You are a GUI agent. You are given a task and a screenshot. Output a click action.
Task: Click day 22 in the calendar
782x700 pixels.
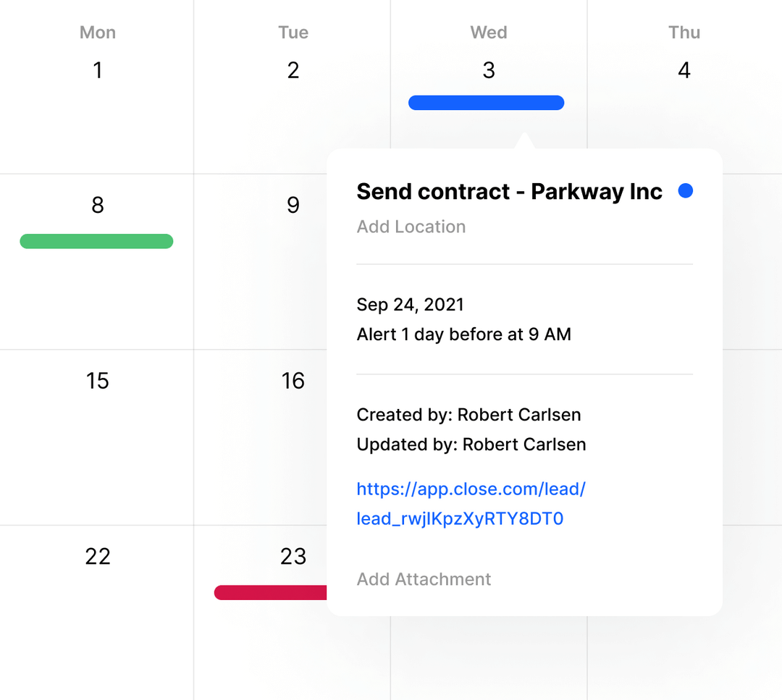(x=98, y=556)
